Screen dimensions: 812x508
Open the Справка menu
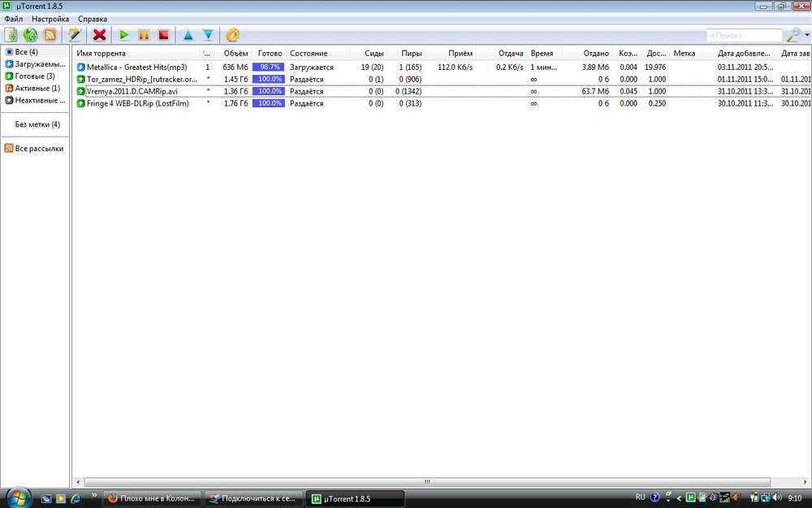pos(93,19)
